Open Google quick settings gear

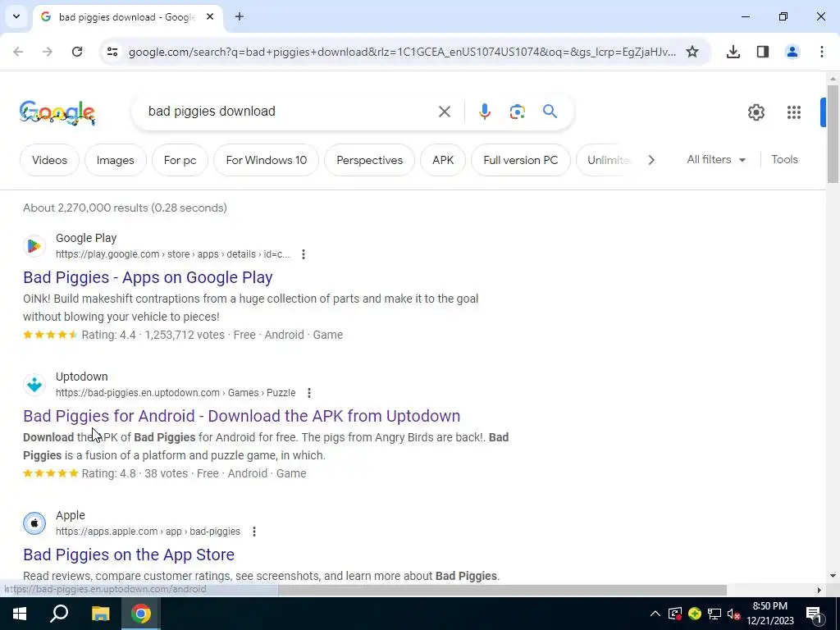click(756, 112)
